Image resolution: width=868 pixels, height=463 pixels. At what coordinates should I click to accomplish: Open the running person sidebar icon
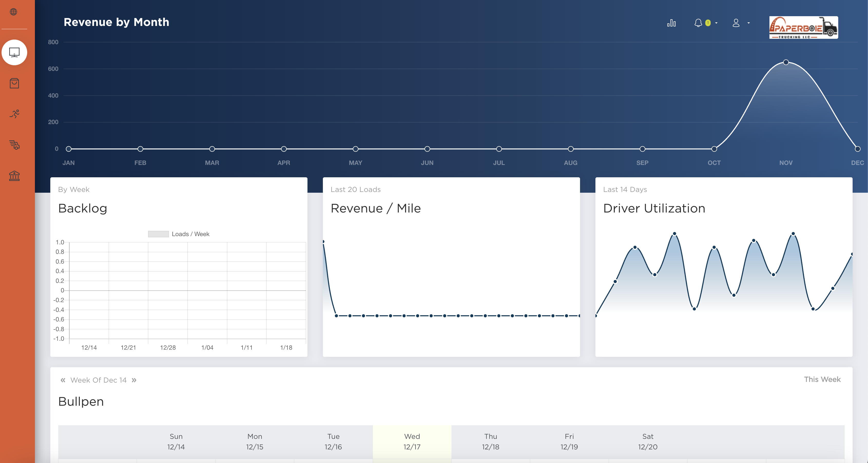click(x=14, y=114)
